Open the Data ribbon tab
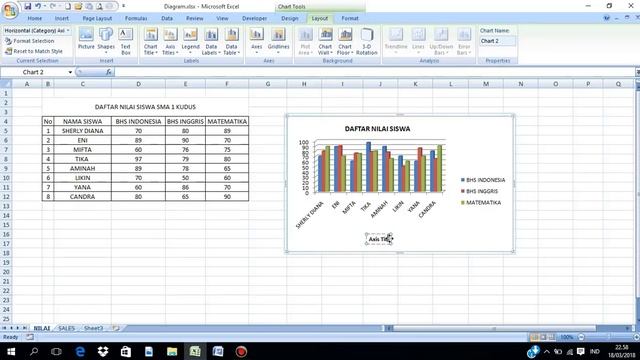This screenshot has width=640, height=360. 167,18
